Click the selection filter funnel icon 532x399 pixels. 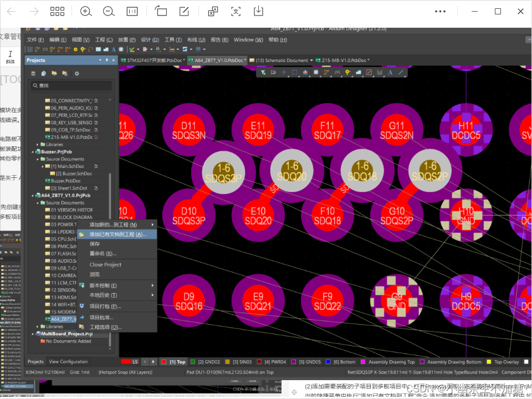pyautogui.click(x=263, y=72)
